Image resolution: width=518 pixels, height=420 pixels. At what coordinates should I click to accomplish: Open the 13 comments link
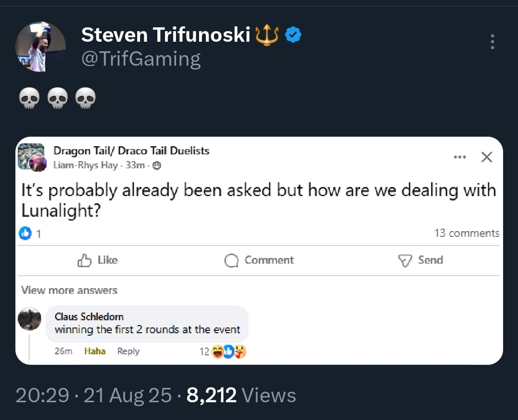click(467, 233)
